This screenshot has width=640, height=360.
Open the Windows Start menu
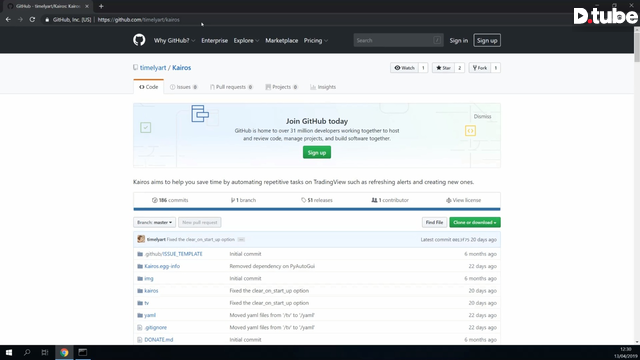[9, 352]
